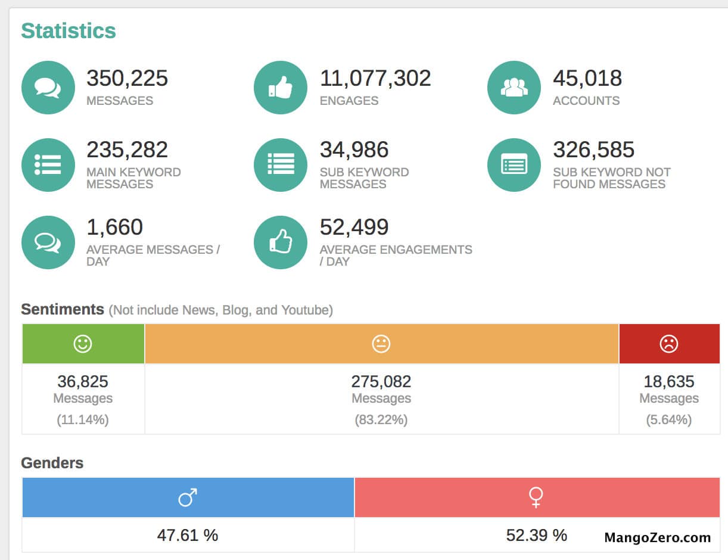Click the 275,082 neutral messages count

(381, 381)
